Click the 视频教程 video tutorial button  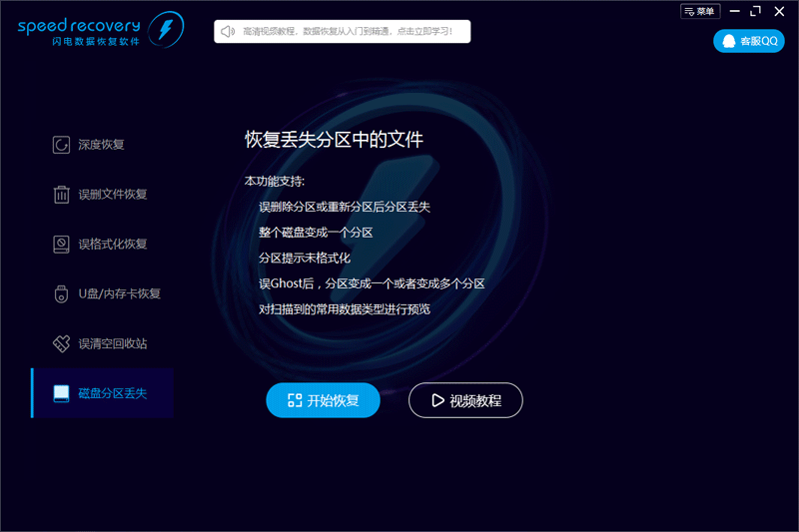[465, 400]
